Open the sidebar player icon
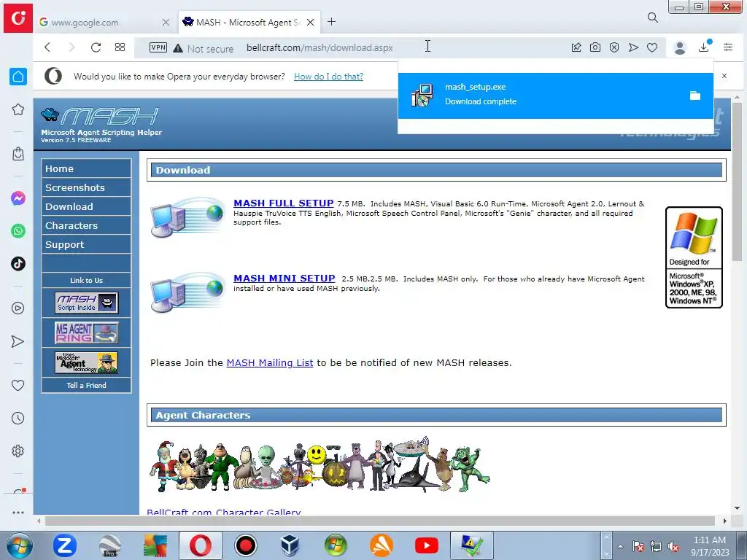 (x=18, y=308)
